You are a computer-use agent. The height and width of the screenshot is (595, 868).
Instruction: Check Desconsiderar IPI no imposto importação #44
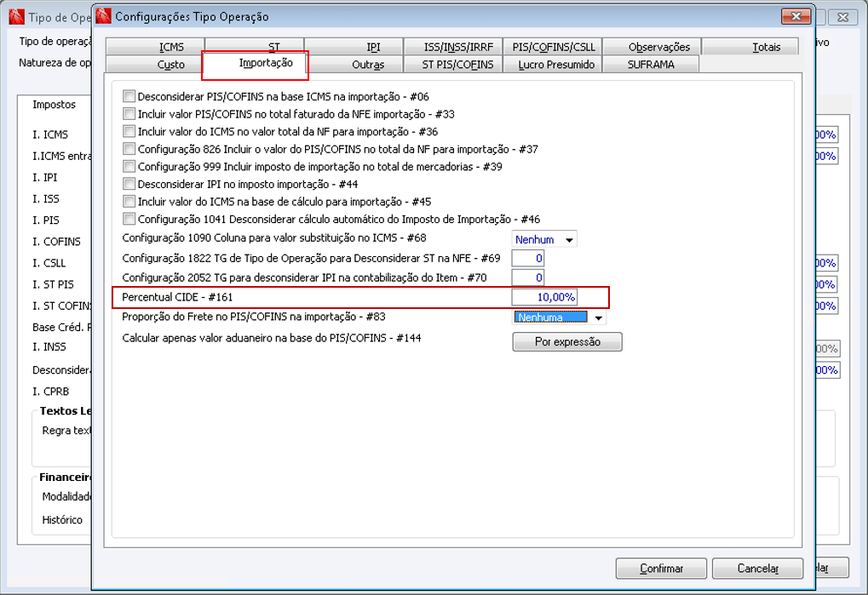click(x=129, y=184)
